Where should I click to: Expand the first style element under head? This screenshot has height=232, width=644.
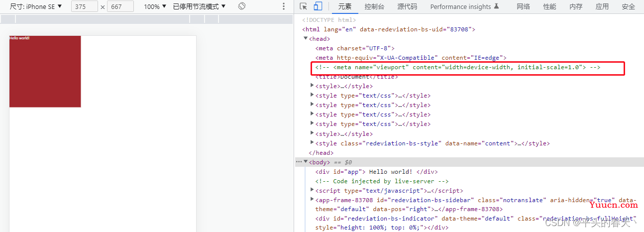pos(312,86)
